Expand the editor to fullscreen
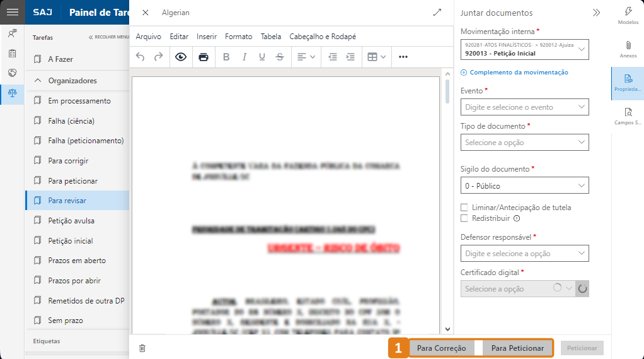 [x=437, y=13]
